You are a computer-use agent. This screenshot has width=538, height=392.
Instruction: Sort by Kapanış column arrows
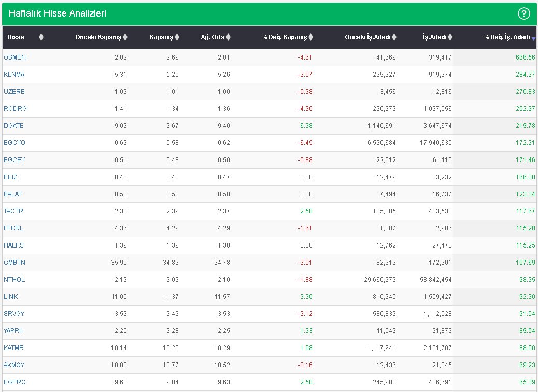point(177,37)
